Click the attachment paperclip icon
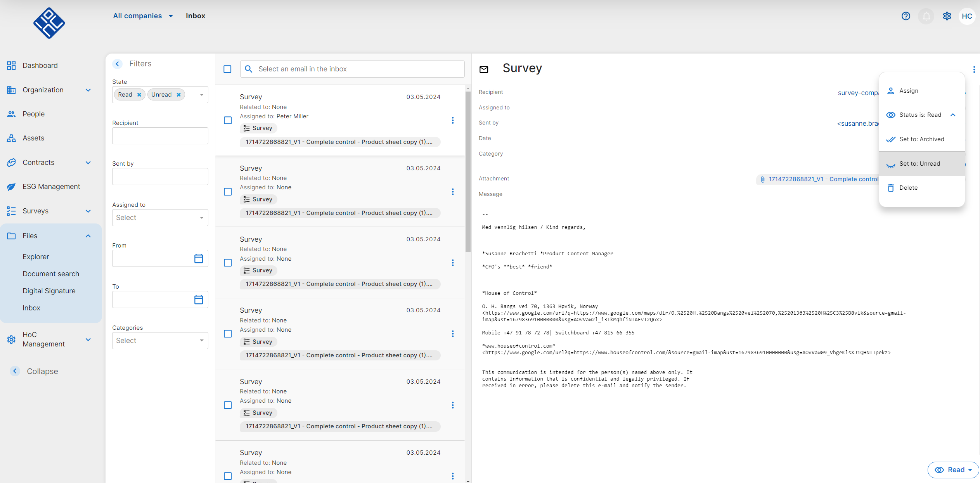980x483 pixels. 762,179
